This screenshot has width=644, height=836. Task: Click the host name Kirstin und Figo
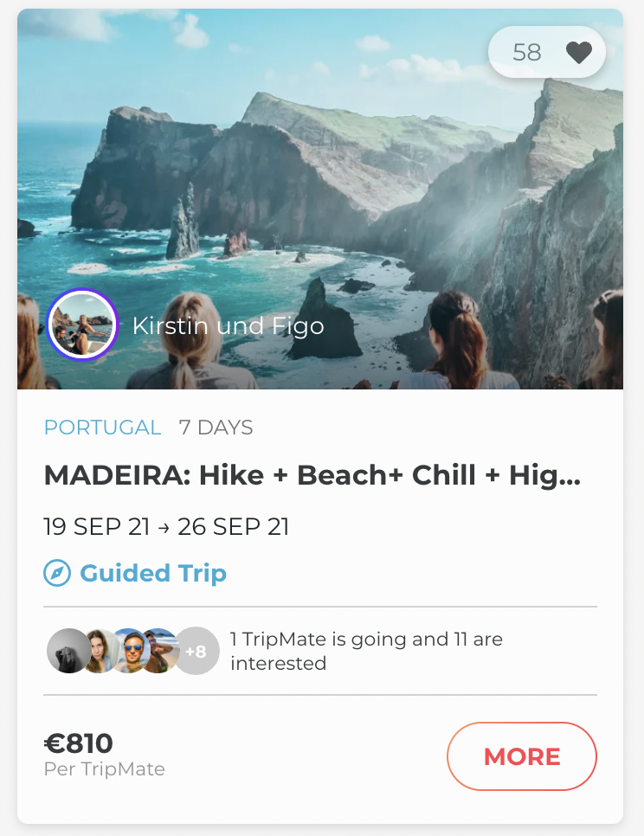click(228, 325)
